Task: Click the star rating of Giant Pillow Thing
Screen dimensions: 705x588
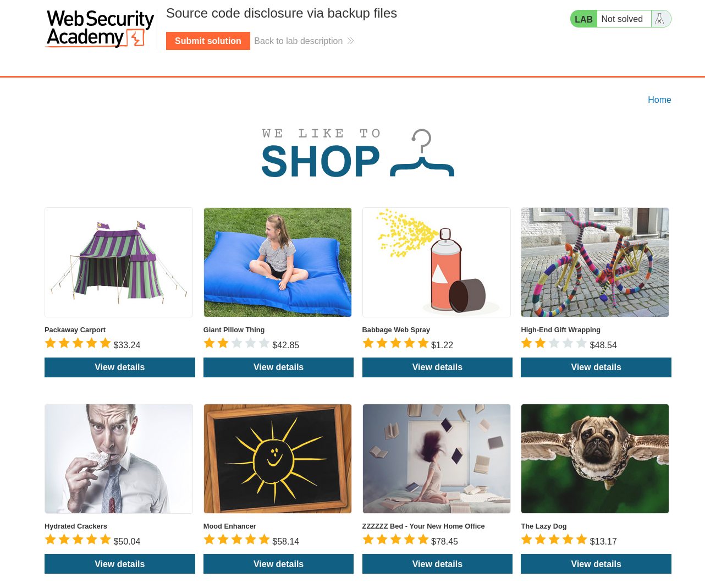Action: tap(236, 344)
